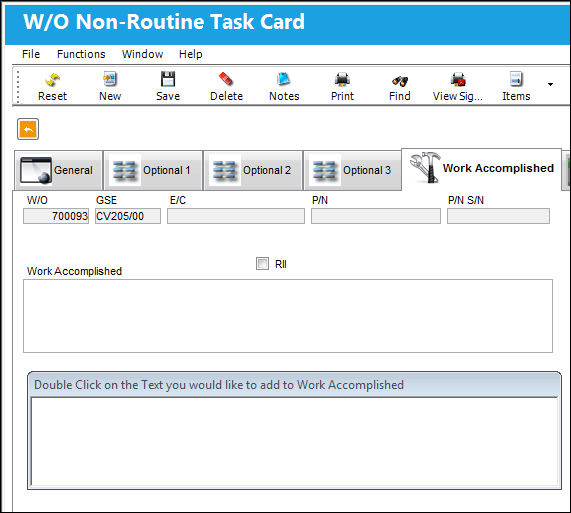Screen dimensions: 571x513
Task: Switch to the Optional 3 tab
Action: tap(353, 170)
